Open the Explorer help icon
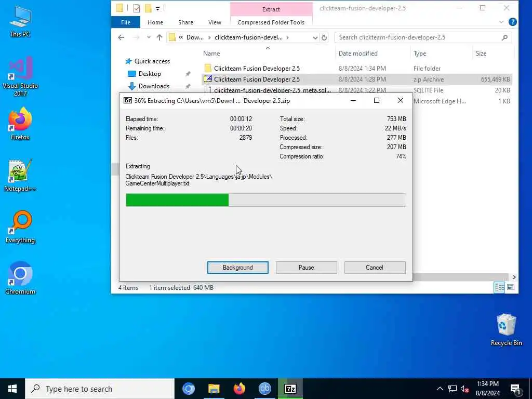The height and width of the screenshot is (399, 532). pos(513,22)
